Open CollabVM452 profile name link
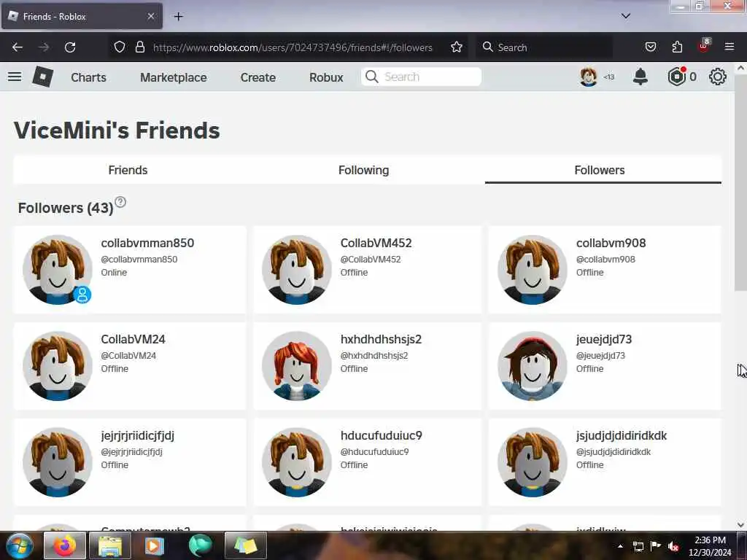This screenshot has height=560, width=747. tap(376, 243)
